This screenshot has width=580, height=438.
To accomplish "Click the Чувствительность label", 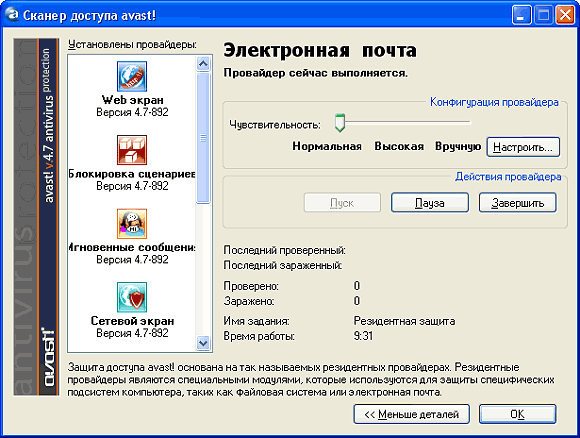I will pyautogui.click(x=275, y=125).
